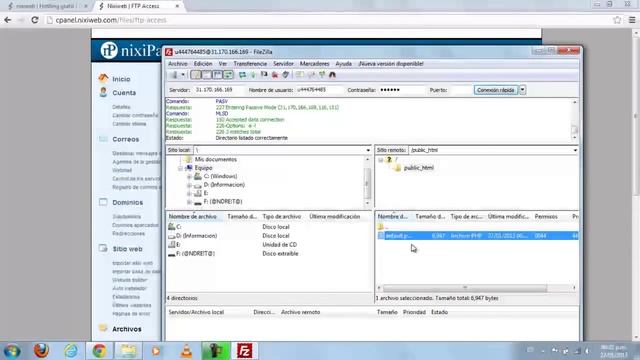The image size is (640, 360).
Task: Click Archivos in nixiPanel sidebar
Action: pyautogui.click(x=127, y=329)
